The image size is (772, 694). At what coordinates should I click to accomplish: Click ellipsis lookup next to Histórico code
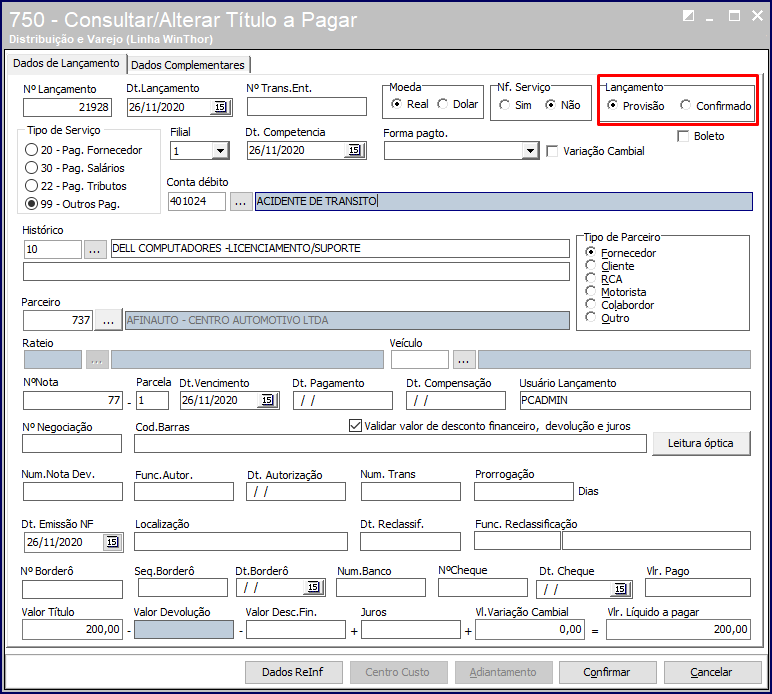95,250
